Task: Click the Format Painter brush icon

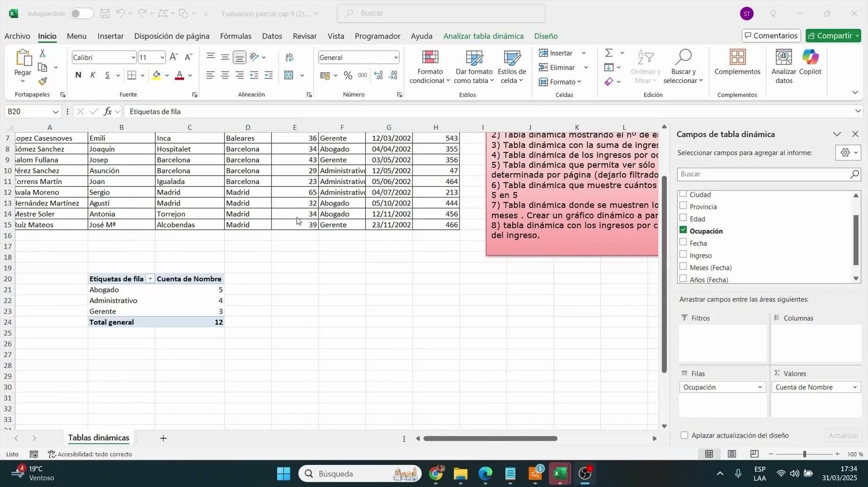Action: (43, 81)
